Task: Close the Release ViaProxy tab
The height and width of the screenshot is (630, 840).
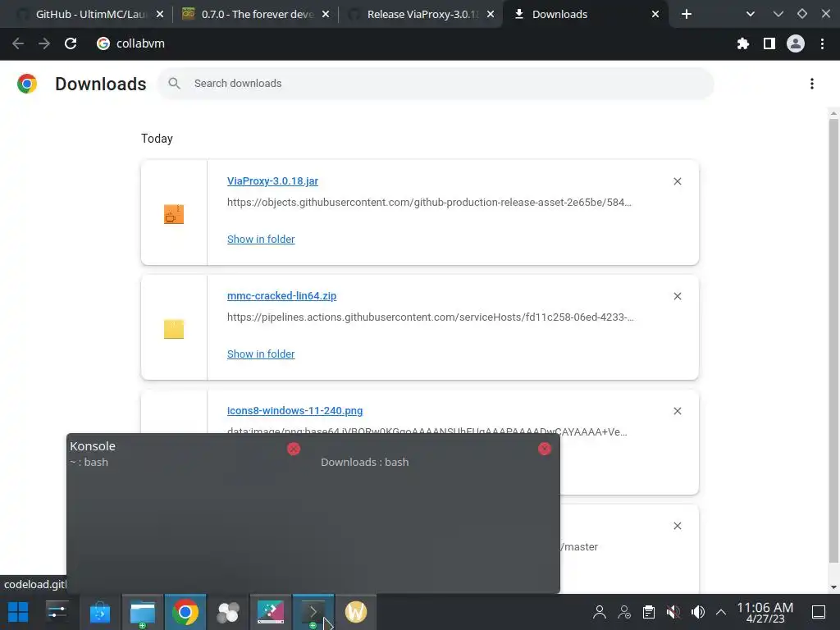Action: [491, 14]
